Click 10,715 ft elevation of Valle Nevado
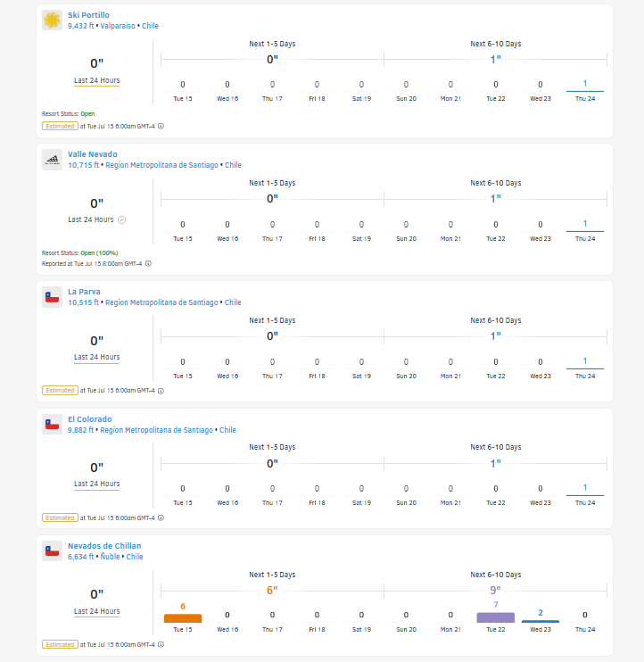This screenshot has width=644, height=662. pos(83,165)
